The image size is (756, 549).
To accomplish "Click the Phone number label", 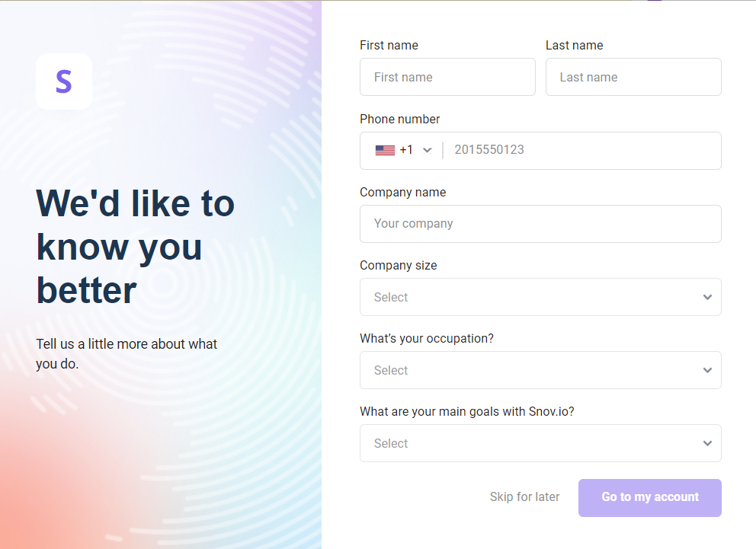I will click(x=399, y=119).
